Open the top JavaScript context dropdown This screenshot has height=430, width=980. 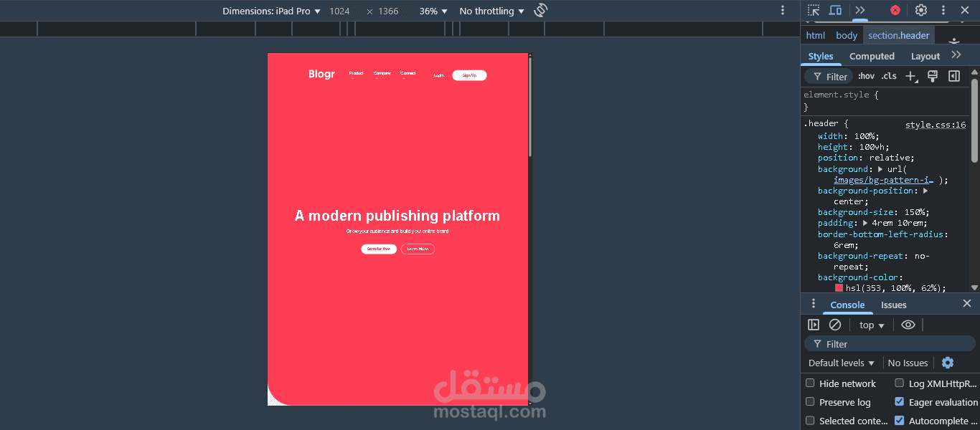coord(872,325)
